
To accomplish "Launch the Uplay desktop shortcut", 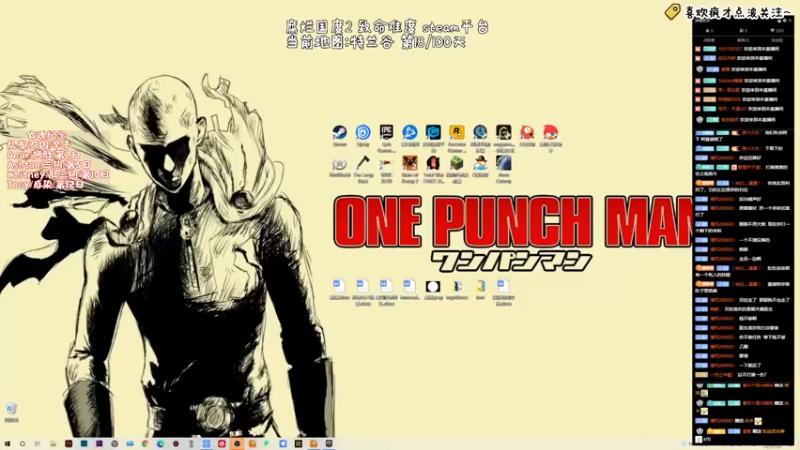I will 363,137.
